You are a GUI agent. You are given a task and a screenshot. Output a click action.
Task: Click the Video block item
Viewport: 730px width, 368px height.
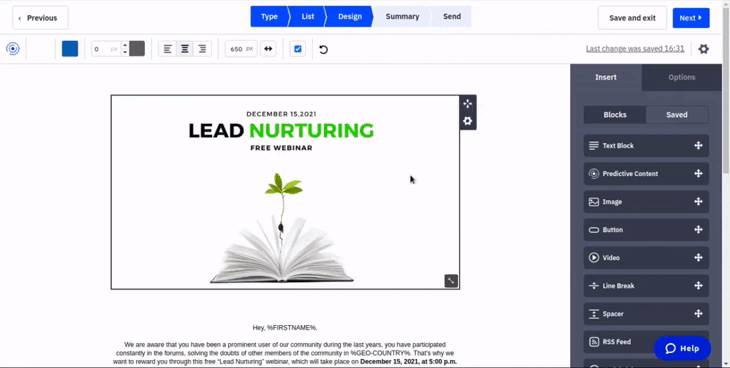click(646, 258)
